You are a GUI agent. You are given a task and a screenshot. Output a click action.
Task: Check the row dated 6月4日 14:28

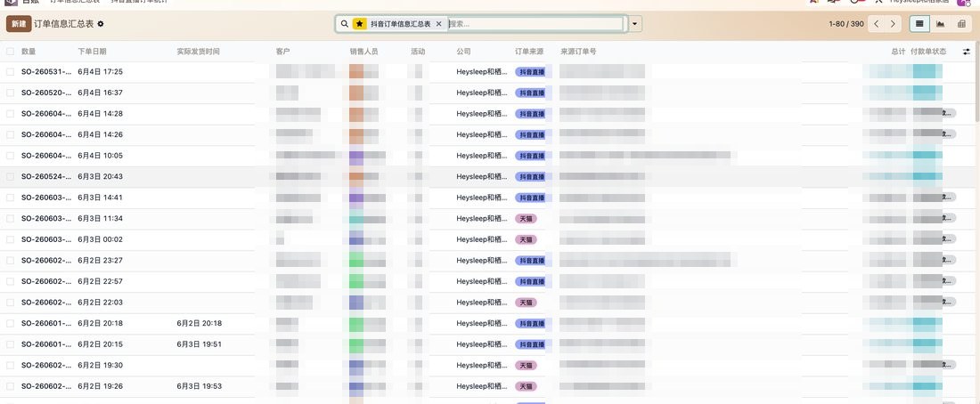pyautogui.click(x=10, y=114)
